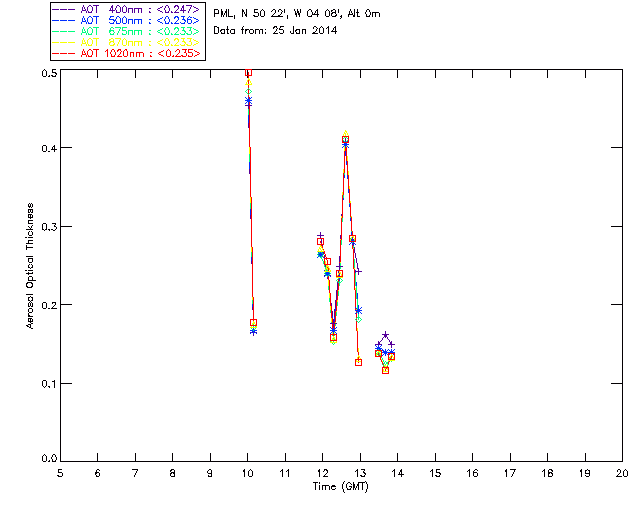Click the Time (GMT) axis label

[x=340, y=487]
